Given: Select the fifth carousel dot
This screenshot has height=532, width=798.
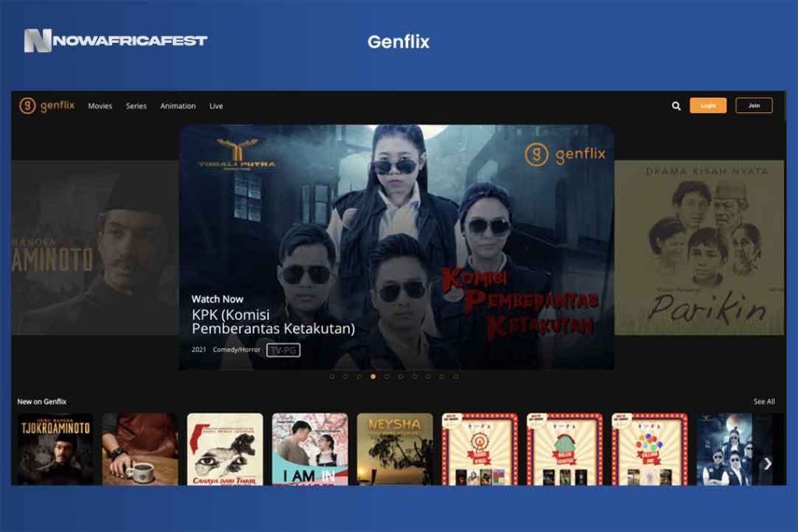Looking at the screenshot, I should pos(387,376).
